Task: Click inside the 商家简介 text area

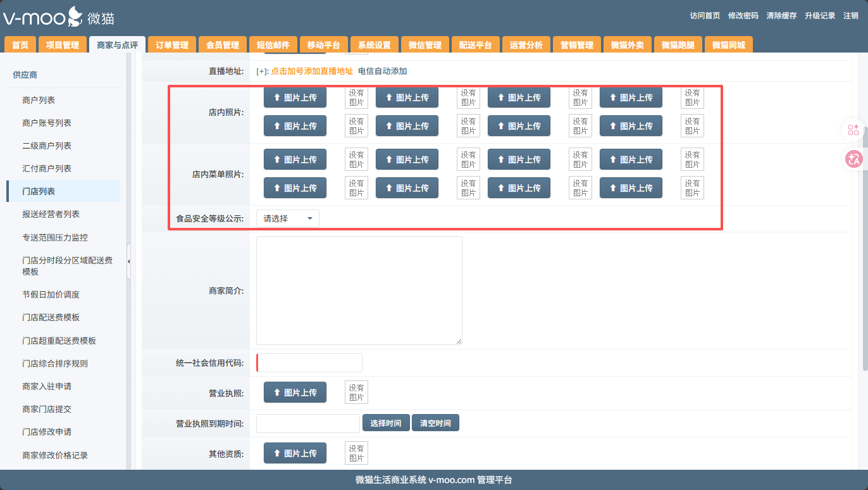Action: tap(359, 291)
